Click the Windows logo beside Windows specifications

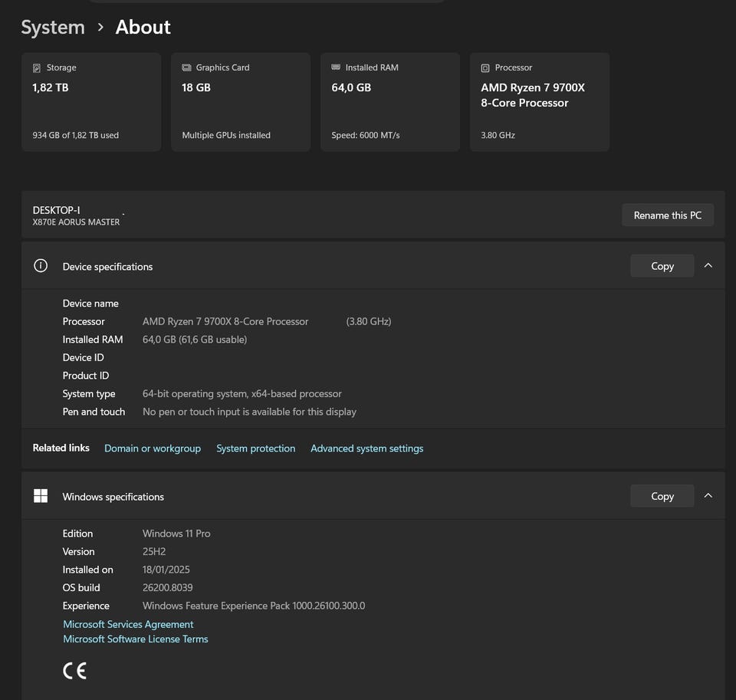[41, 496]
